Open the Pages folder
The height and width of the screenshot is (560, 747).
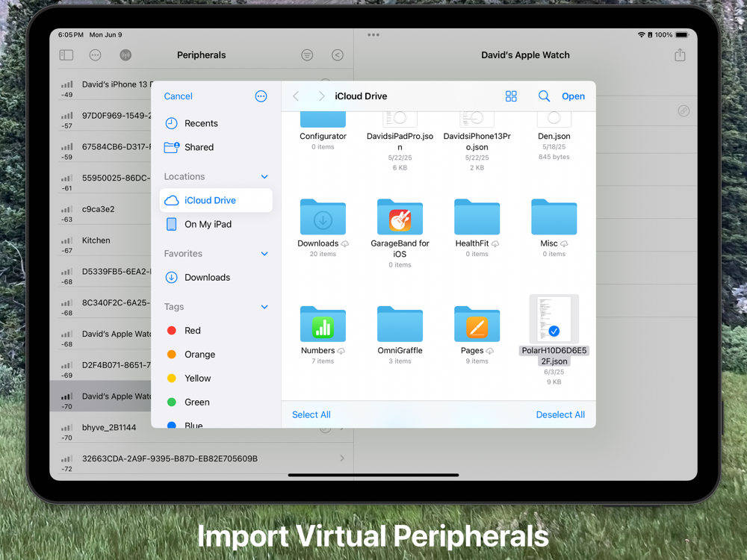pos(477,335)
